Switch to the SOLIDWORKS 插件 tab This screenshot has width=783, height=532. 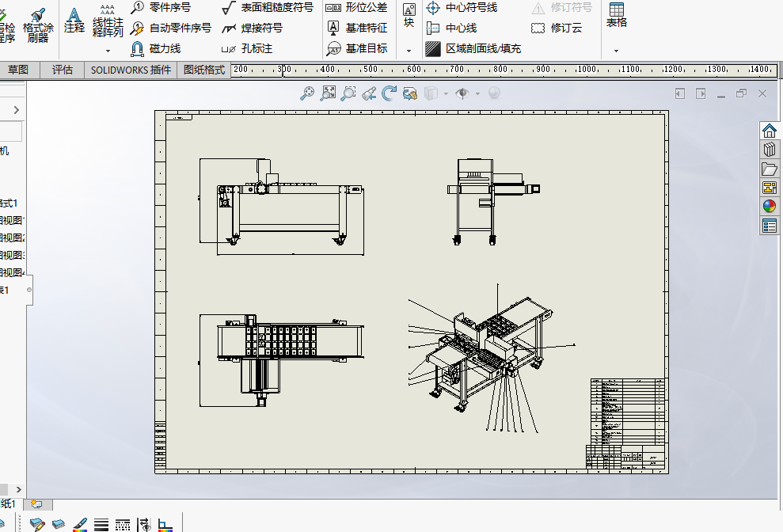pos(131,70)
